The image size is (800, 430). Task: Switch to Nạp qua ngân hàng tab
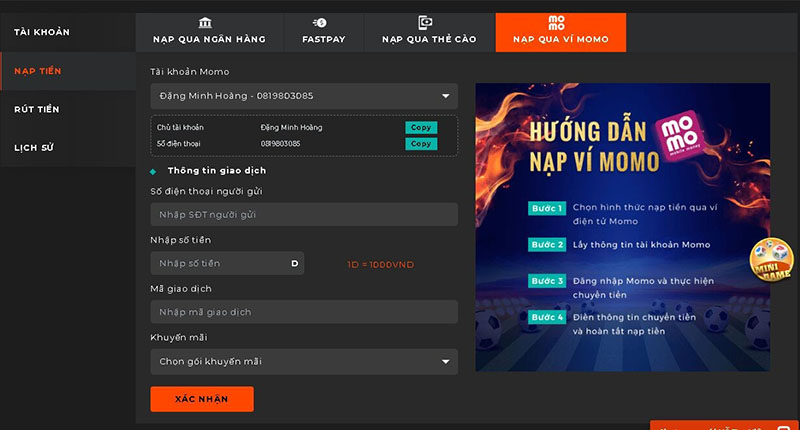click(x=209, y=32)
